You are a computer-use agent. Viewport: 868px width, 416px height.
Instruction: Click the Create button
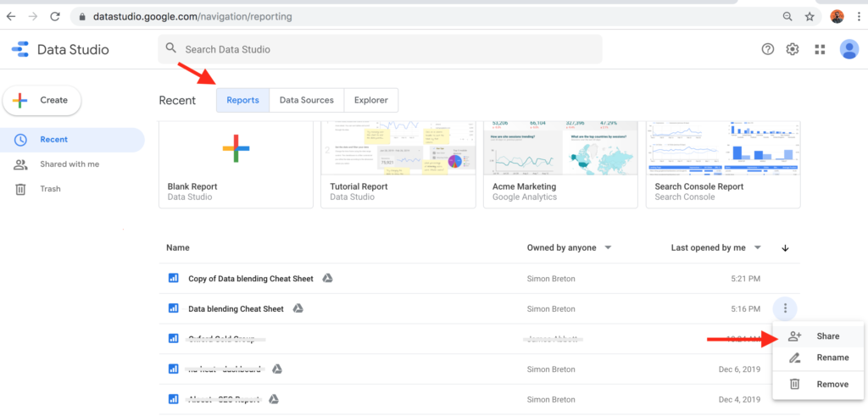coord(42,100)
